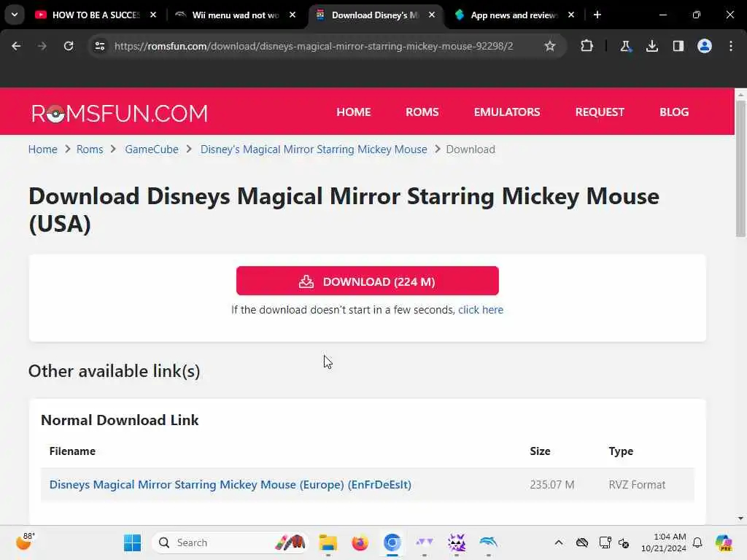Switch to the Wii menu wad not wo tab
The width and height of the screenshot is (747, 560).
[236, 15]
